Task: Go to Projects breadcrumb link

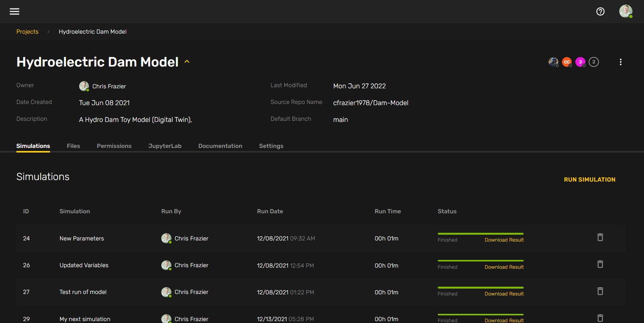Action: (x=28, y=32)
